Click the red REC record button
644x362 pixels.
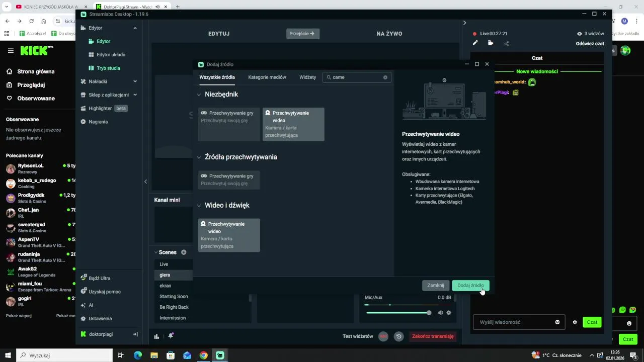click(x=383, y=336)
